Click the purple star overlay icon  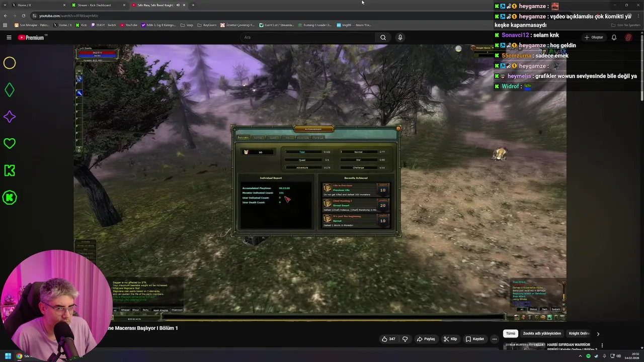pyautogui.click(x=10, y=117)
